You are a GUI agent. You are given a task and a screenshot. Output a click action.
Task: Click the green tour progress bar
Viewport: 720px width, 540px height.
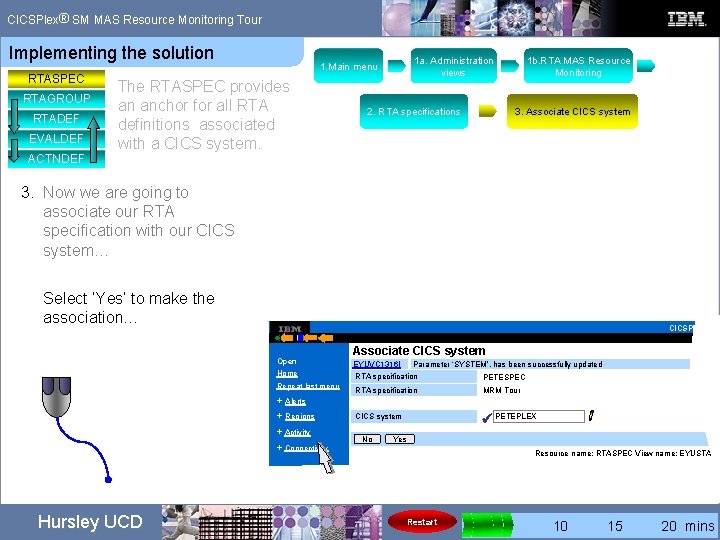click(487, 524)
